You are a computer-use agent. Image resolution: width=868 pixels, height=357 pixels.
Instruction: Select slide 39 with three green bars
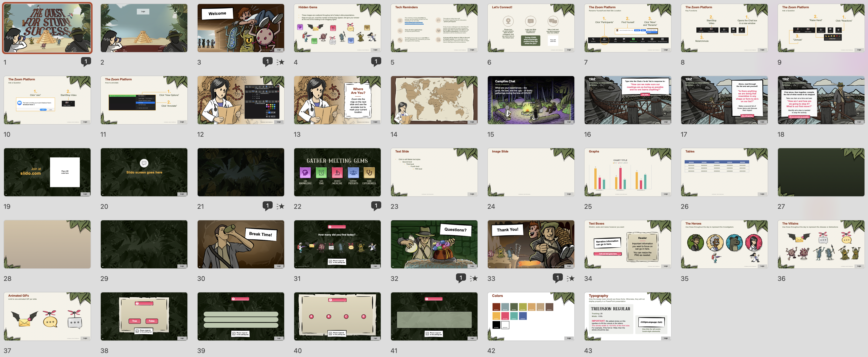point(241,316)
